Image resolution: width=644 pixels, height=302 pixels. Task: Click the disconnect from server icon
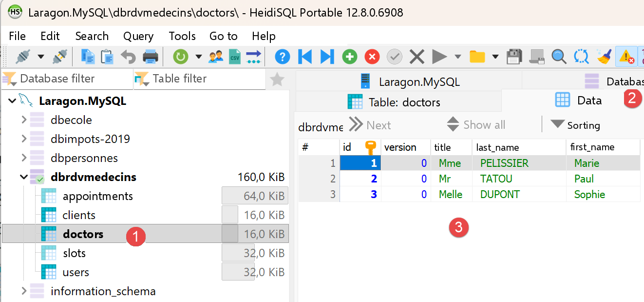point(59,57)
